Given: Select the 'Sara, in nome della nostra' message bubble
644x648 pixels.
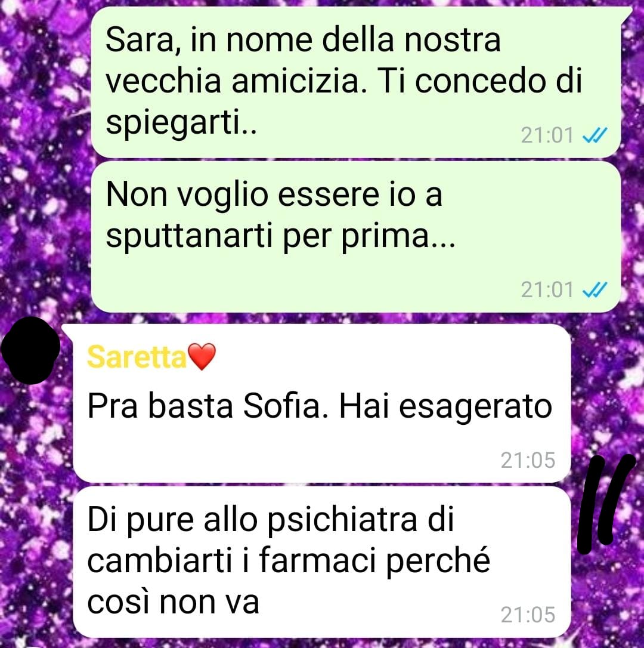Looking at the screenshot, I should 356,83.
